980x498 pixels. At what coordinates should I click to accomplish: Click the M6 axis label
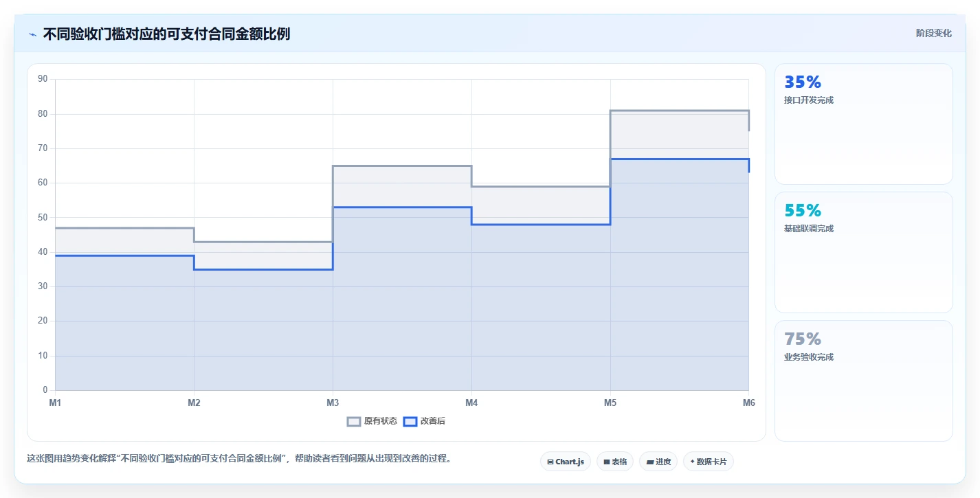pyautogui.click(x=748, y=403)
